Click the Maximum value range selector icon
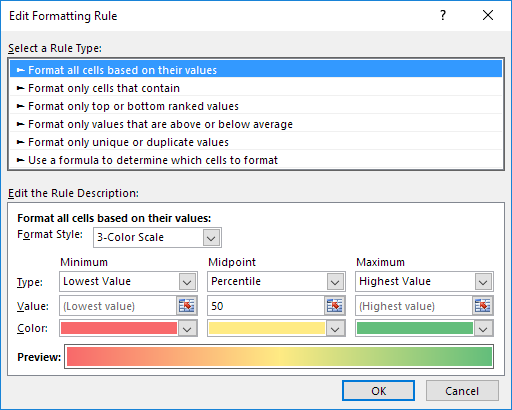 (483, 305)
